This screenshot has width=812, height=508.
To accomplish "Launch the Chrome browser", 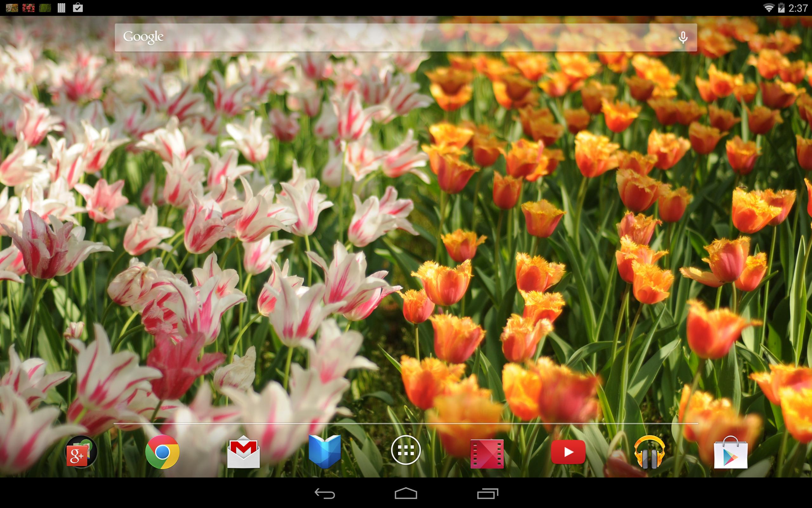I will coord(162,452).
